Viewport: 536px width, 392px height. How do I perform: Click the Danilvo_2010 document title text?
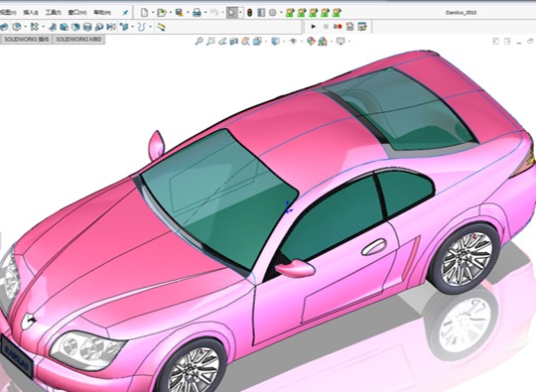point(461,13)
